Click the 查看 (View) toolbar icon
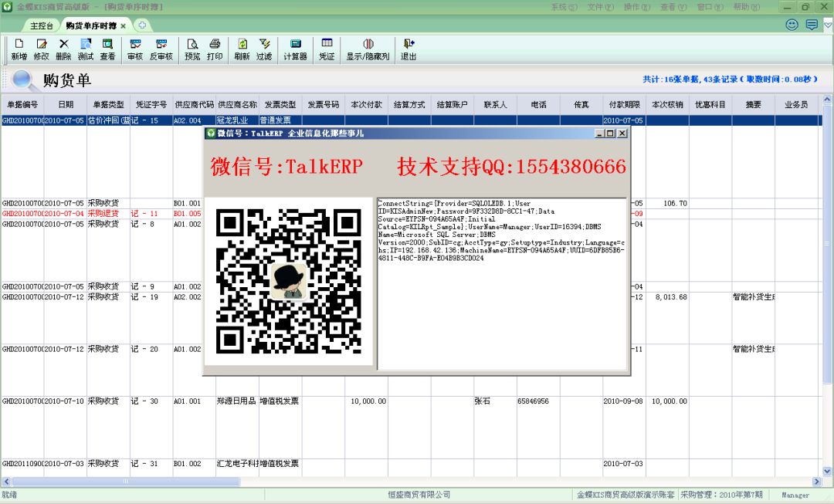Viewport: 834px width, 504px height. pyautogui.click(x=107, y=50)
